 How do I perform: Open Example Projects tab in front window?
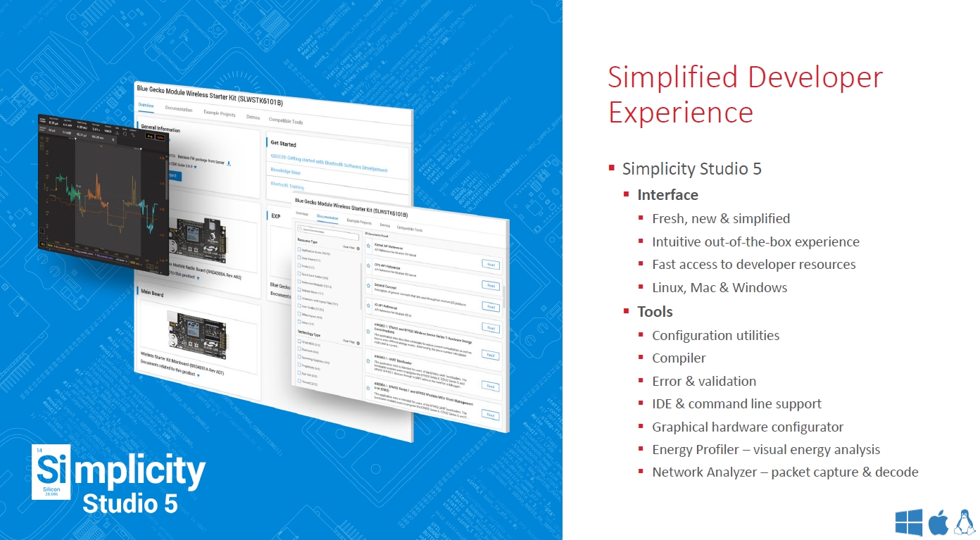pos(359,222)
